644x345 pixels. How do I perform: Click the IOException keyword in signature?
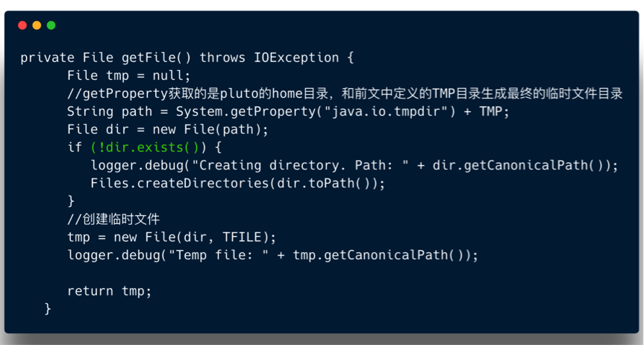[297, 57]
